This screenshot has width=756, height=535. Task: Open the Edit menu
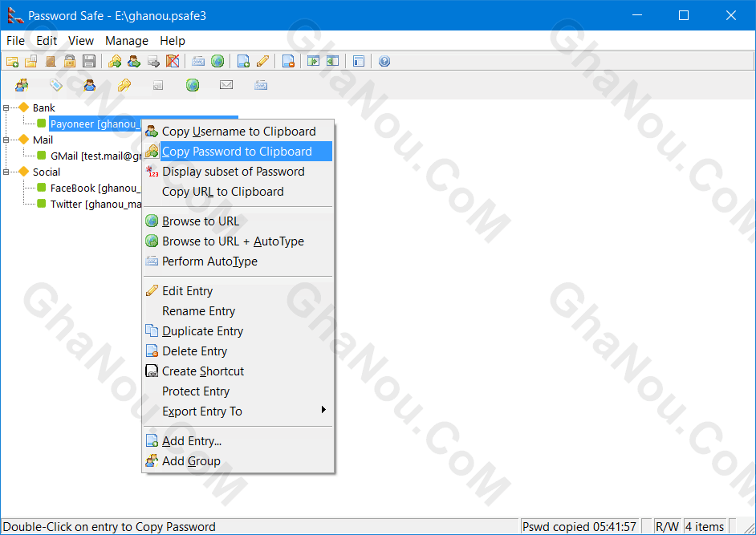[x=47, y=41]
